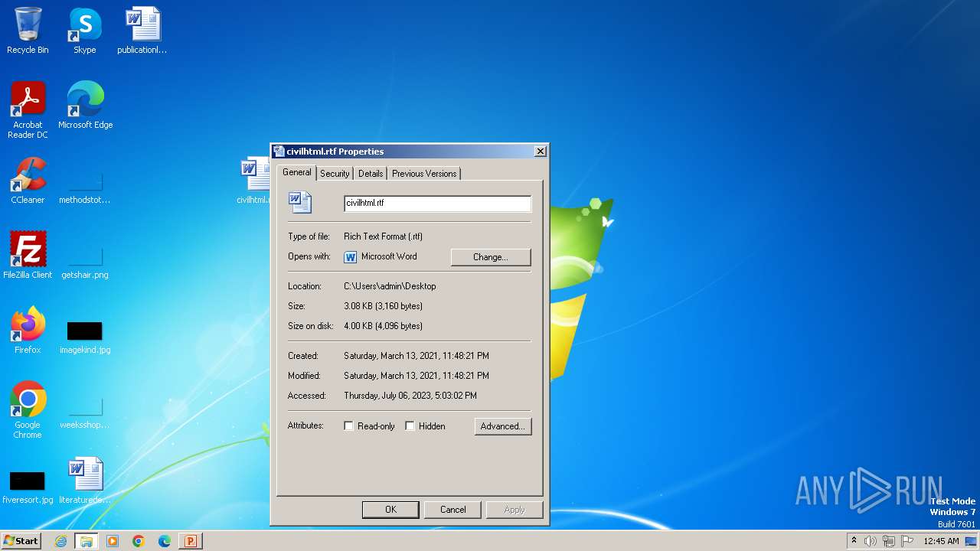The height and width of the screenshot is (551, 980).
Task: Open Internet Explorer from the taskbar
Action: (x=61, y=541)
